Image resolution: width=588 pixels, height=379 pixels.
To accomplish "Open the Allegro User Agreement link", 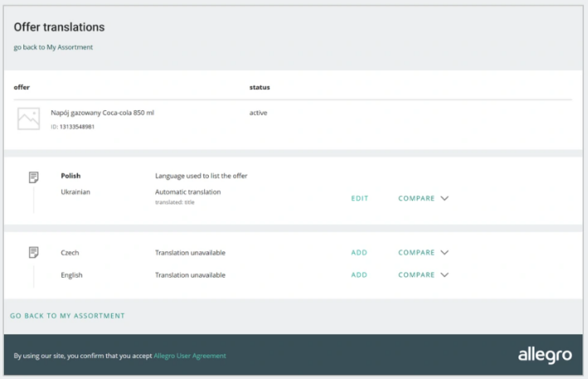I will (190, 357).
